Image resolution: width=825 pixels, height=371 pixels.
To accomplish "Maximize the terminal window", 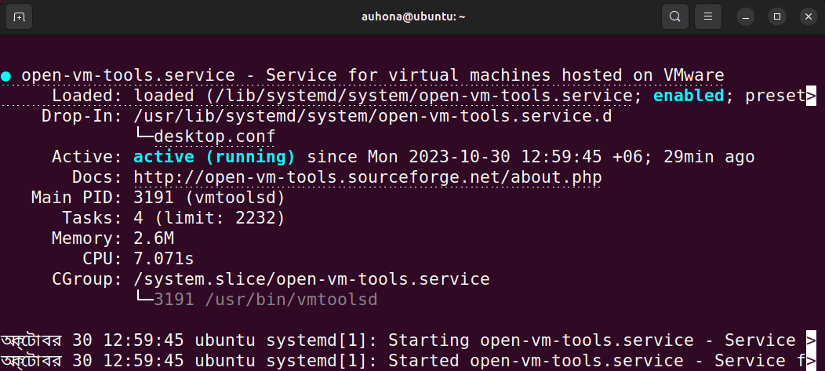I will click(x=777, y=17).
